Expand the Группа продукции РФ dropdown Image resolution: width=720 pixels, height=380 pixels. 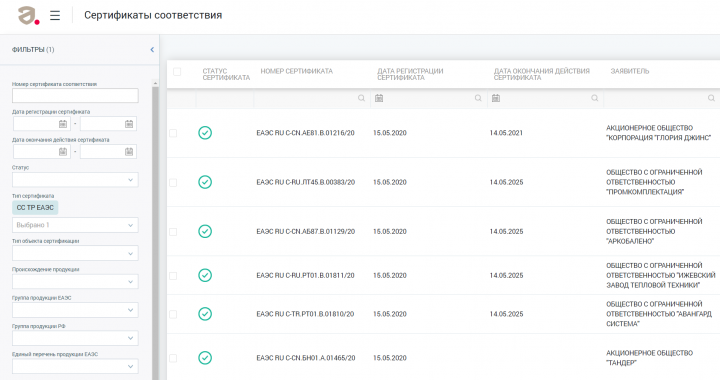pos(75,338)
